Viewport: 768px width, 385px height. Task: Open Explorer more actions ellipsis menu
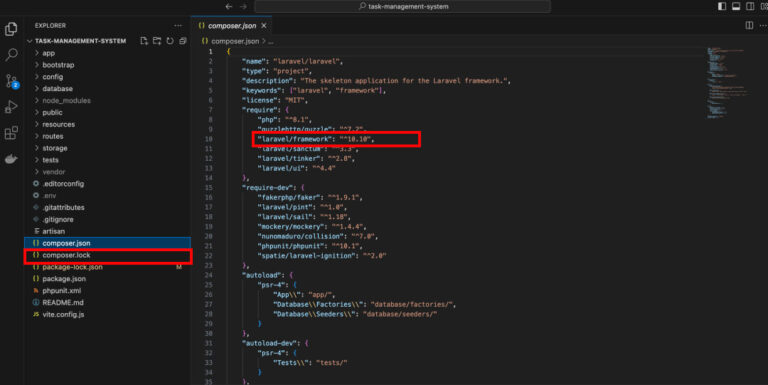coord(178,25)
